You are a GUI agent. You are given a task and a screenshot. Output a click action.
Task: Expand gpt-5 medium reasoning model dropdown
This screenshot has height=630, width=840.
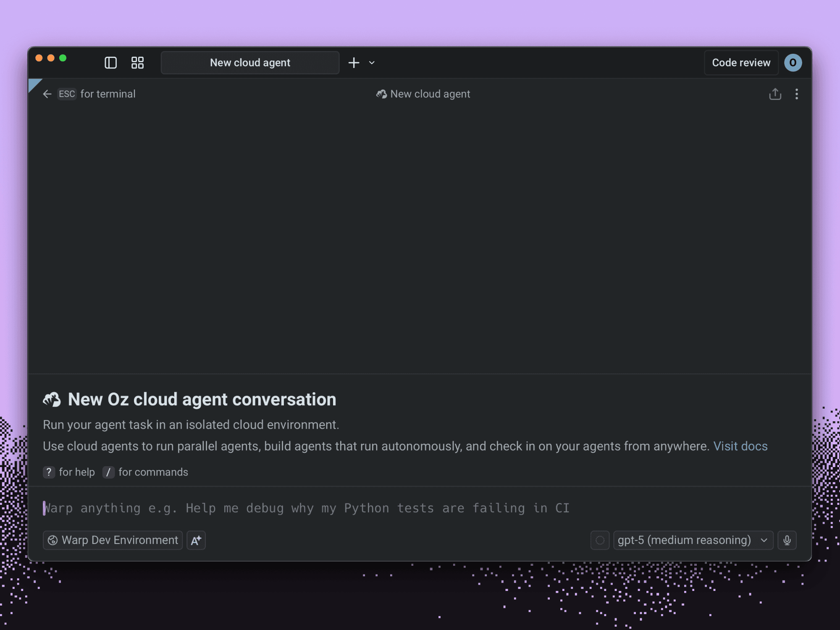pos(693,540)
